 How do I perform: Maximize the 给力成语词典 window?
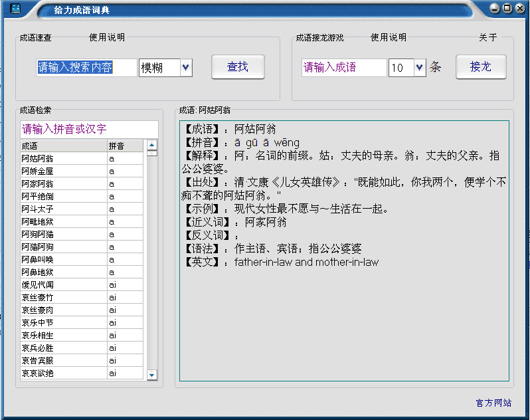507,8
